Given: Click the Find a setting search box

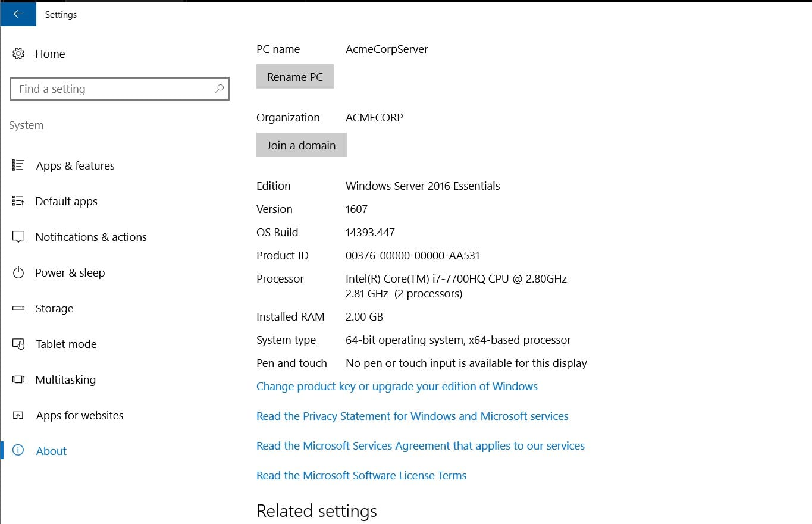Looking at the screenshot, I should click(120, 89).
